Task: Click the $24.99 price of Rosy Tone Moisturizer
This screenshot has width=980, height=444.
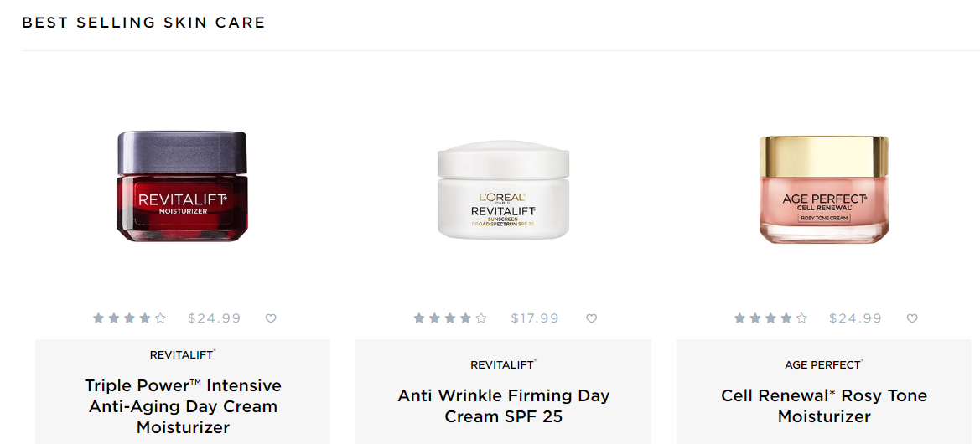Action: [855, 318]
